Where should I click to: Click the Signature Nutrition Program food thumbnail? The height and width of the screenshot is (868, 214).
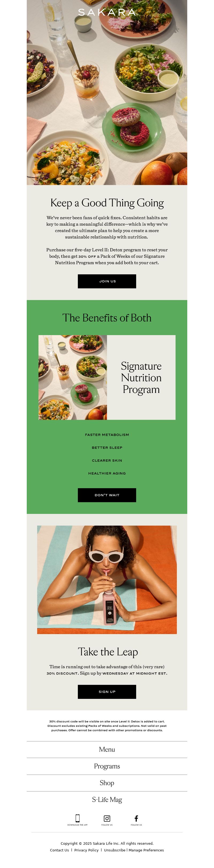click(x=73, y=377)
